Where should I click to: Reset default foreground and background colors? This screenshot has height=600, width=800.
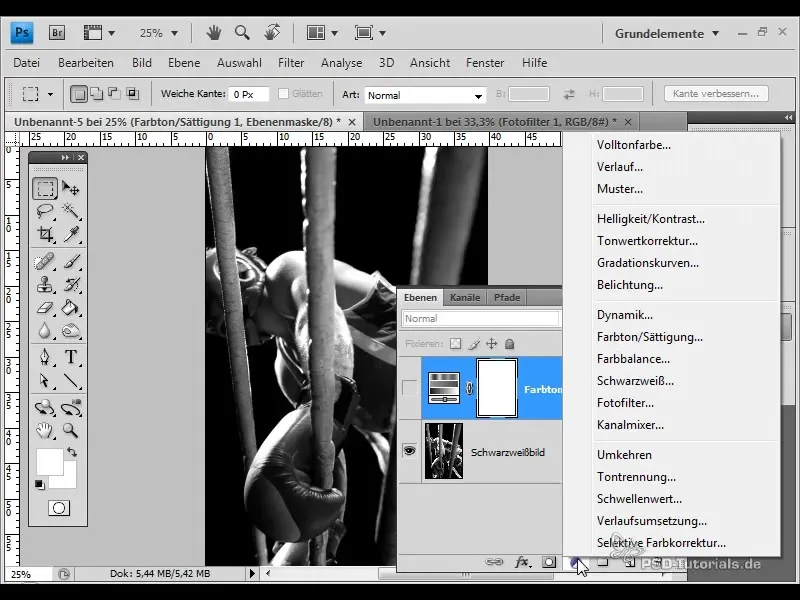pyautogui.click(x=39, y=484)
